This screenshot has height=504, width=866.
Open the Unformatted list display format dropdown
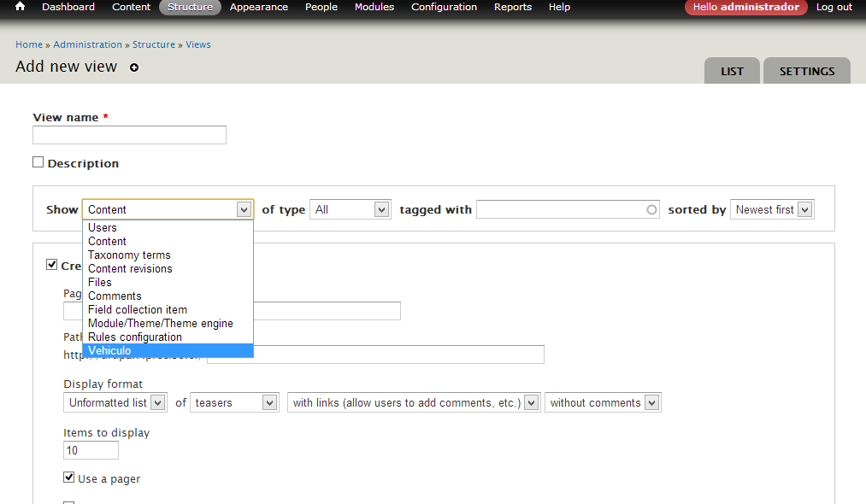point(115,402)
